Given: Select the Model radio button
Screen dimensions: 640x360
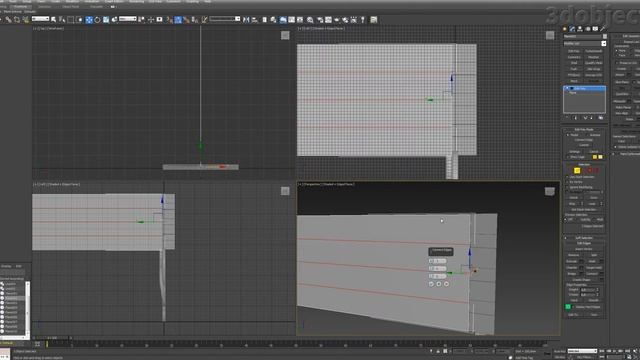Looking at the screenshot, I should coord(567,135).
